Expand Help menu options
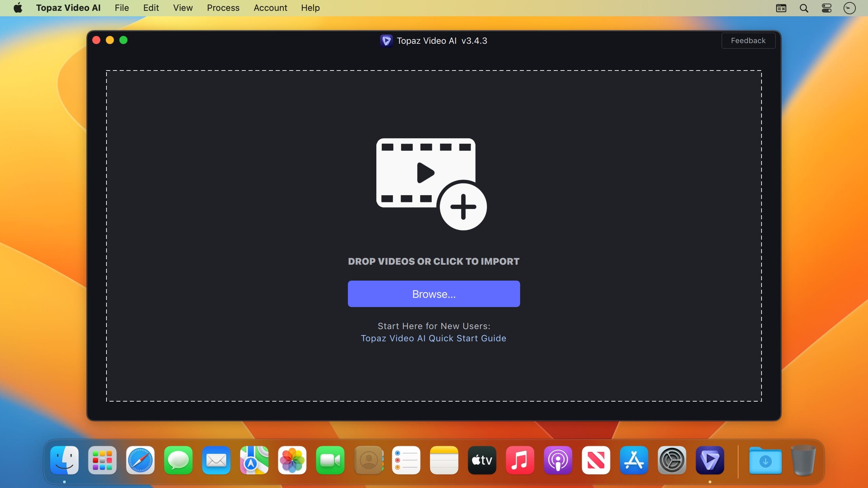The image size is (868, 488). point(310,8)
